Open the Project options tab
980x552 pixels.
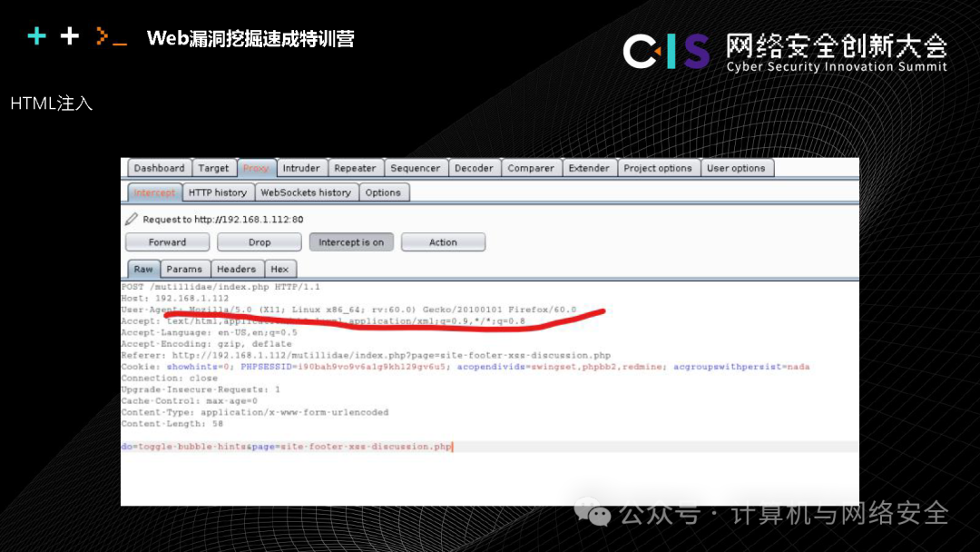pos(658,168)
